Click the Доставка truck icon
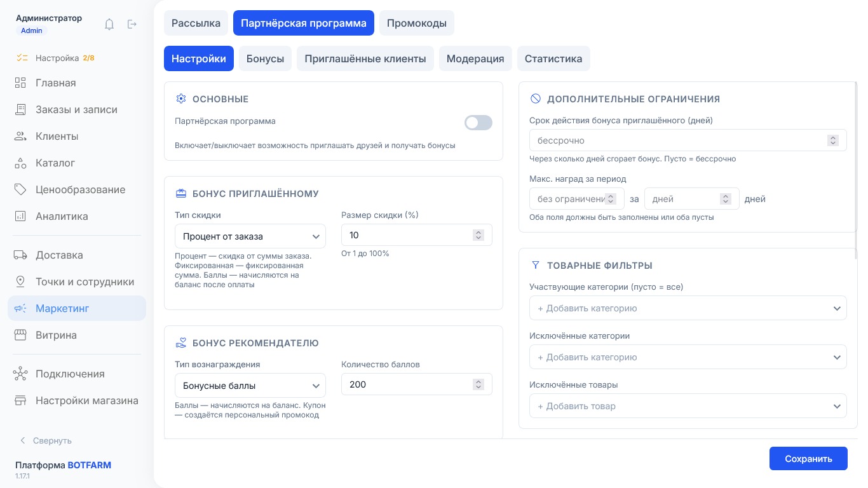868x488 pixels. pyautogui.click(x=20, y=255)
